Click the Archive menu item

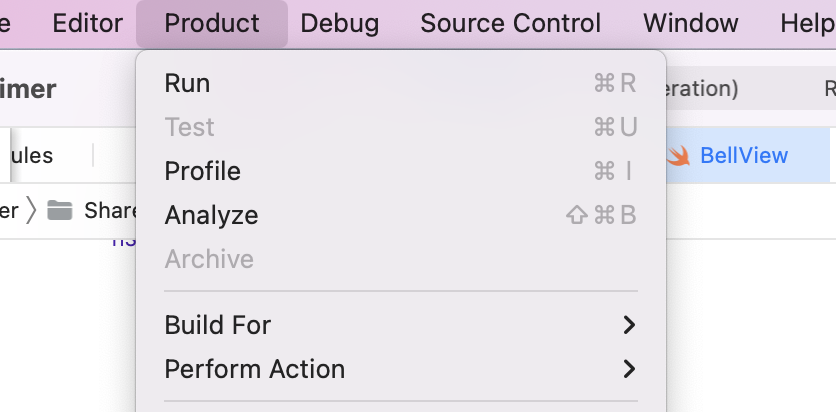pyautogui.click(x=209, y=259)
